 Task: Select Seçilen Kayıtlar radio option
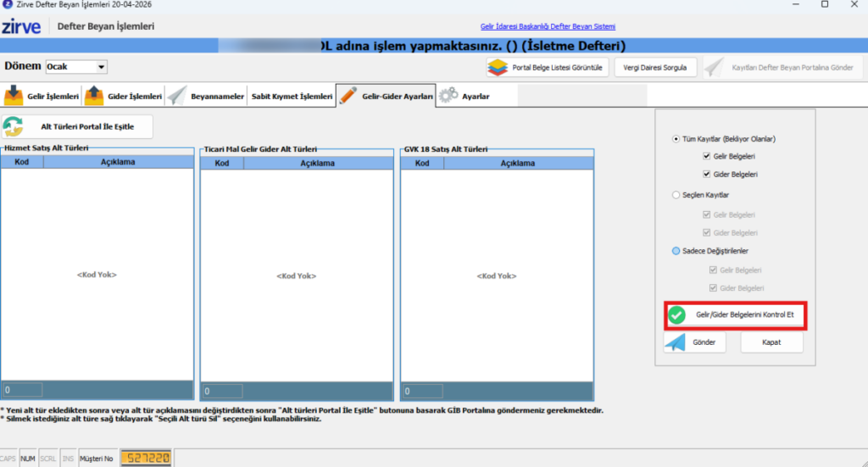(x=676, y=195)
